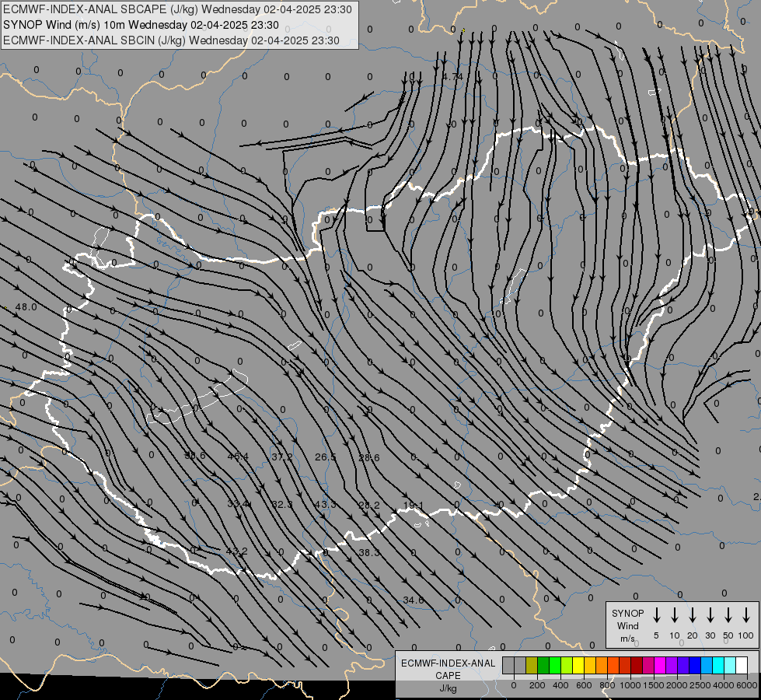Click the SYNOP Wind 10m title line
761x700 pixels.
point(141,25)
